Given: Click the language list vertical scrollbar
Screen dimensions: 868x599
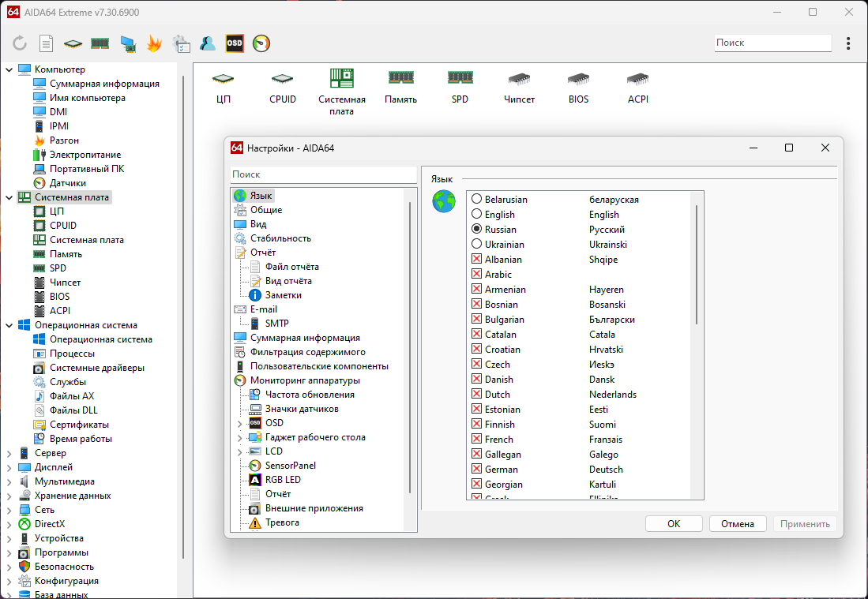Looking at the screenshot, I should [x=696, y=265].
